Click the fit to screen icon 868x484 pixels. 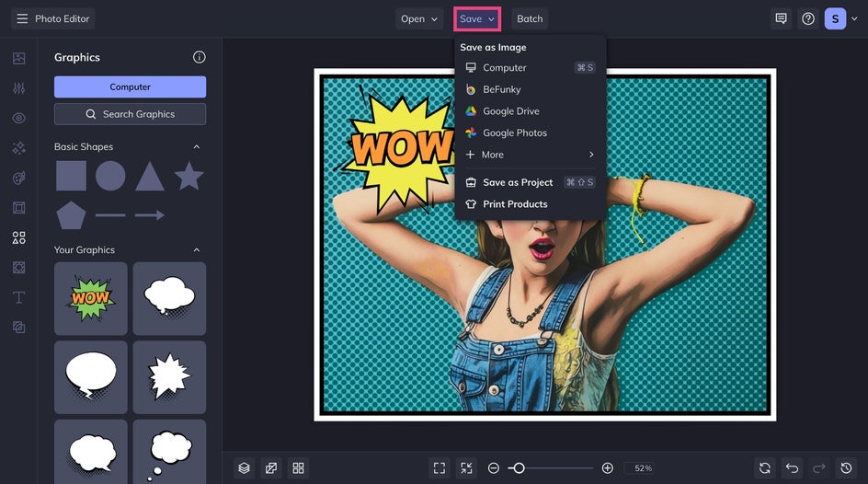pos(440,468)
